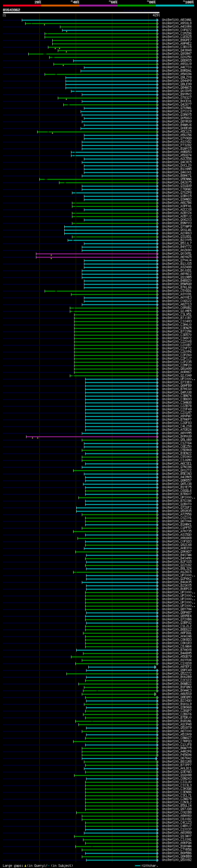197x868 pixels.
Task: Select the UniRef100_B7R607 label
Action: 177,494
